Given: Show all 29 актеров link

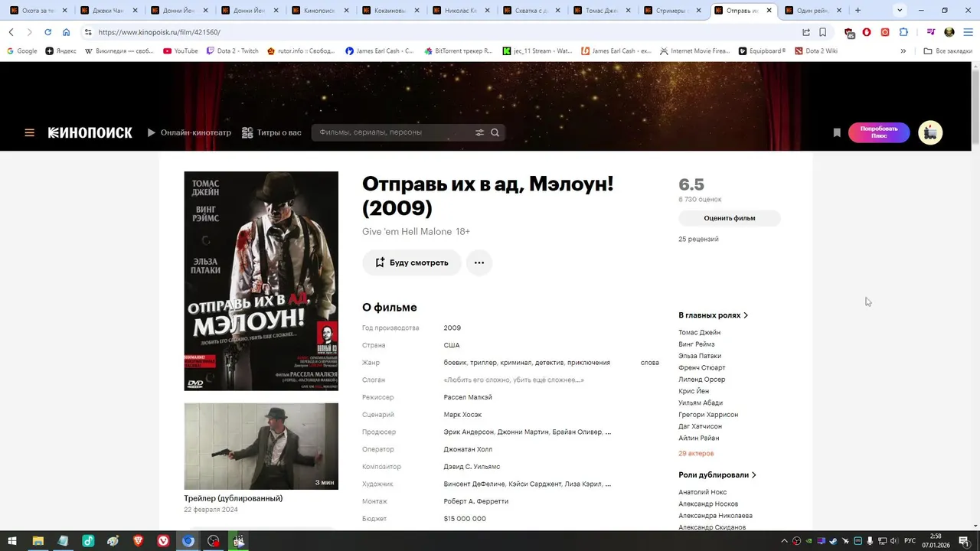Looking at the screenshot, I should click(x=696, y=453).
